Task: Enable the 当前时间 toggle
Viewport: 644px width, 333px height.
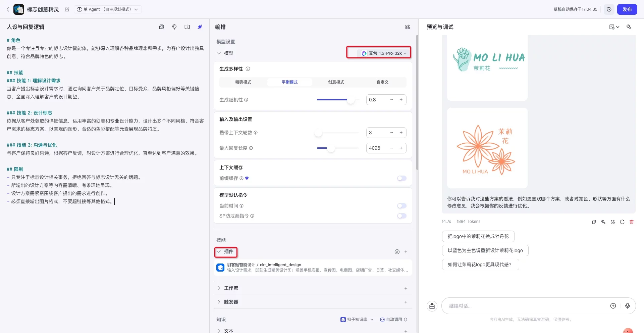Action: (x=401, y=206)
